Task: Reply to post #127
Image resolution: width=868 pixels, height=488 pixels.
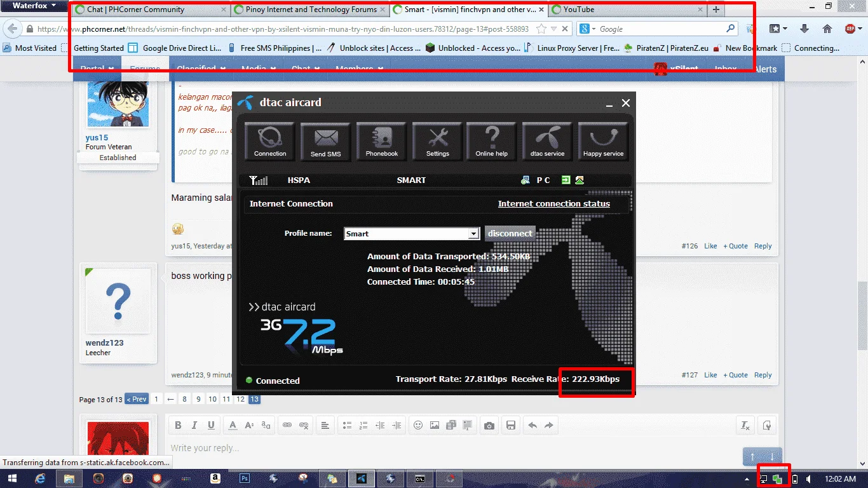Action: [763, 375]
